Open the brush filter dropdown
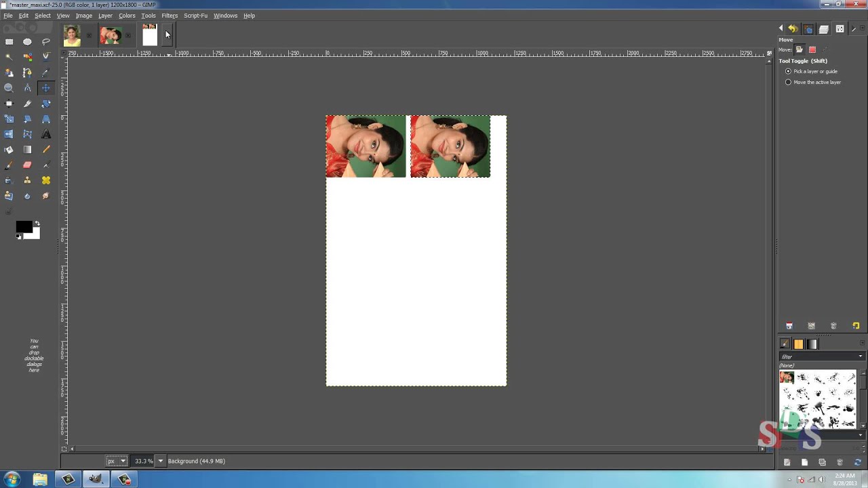Image resolution: width=868 pixels, height=488 pixels. 861,357
